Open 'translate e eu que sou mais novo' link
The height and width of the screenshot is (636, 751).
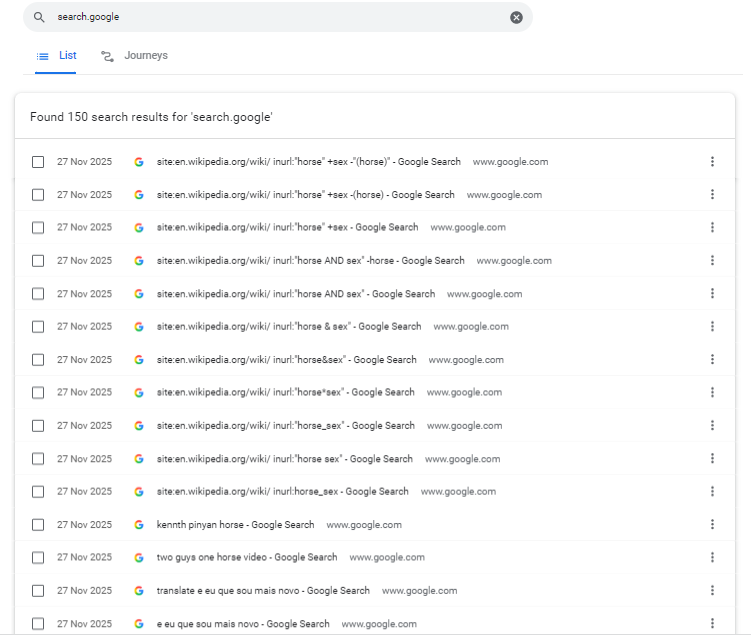pos(263,591)
